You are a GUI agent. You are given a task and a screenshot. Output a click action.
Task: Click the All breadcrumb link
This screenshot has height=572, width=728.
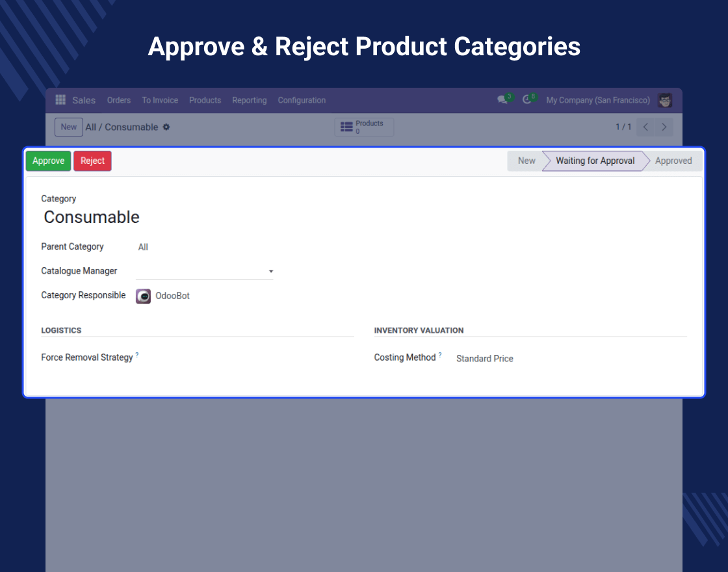90,127
